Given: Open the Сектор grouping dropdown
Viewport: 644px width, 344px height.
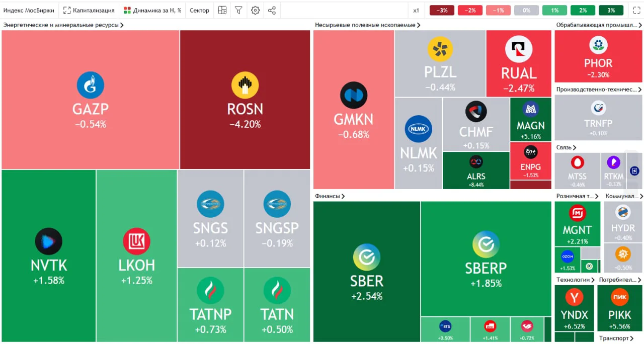Looking at the screenshot, I should coord(199,10).
